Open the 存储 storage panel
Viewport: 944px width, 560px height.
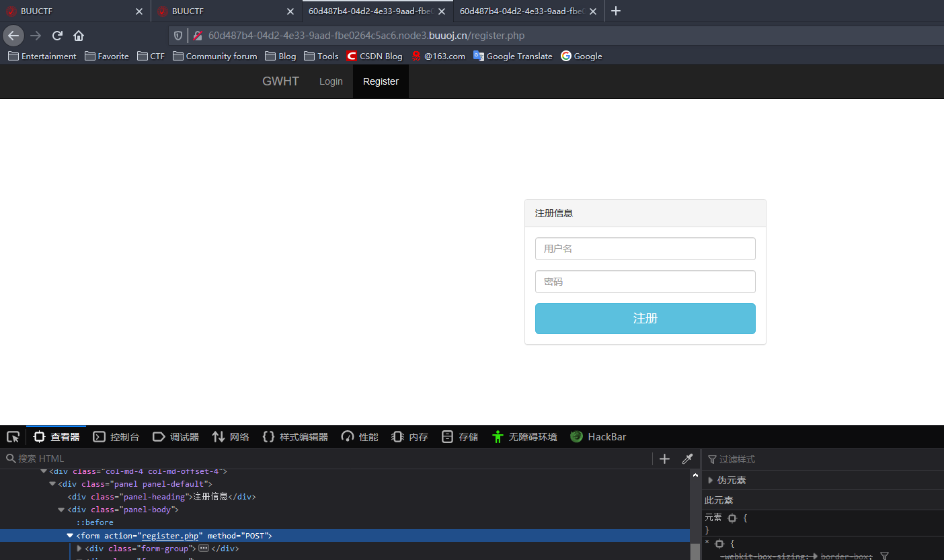[x=460, y=436]
